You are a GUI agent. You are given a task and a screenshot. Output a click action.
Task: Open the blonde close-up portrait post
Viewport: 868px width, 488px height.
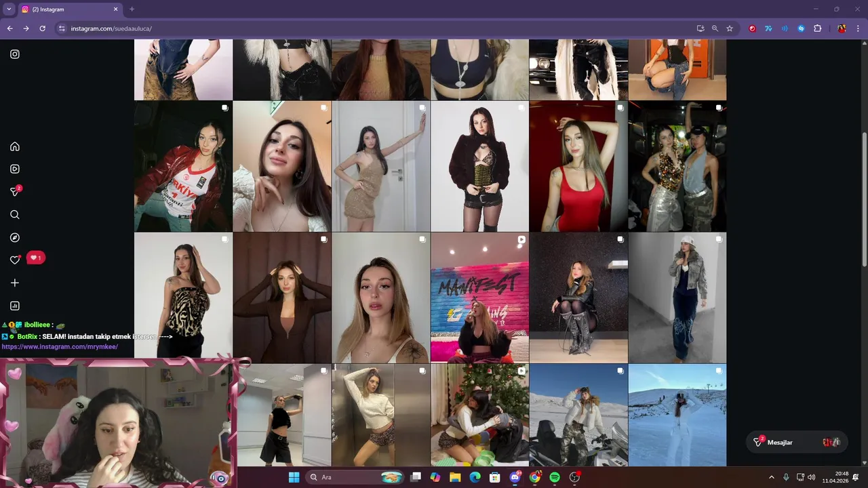(x=381, y=298)
